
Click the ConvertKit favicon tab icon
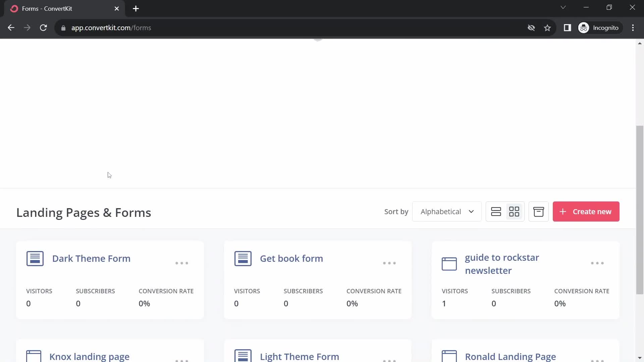coord(14,8)
